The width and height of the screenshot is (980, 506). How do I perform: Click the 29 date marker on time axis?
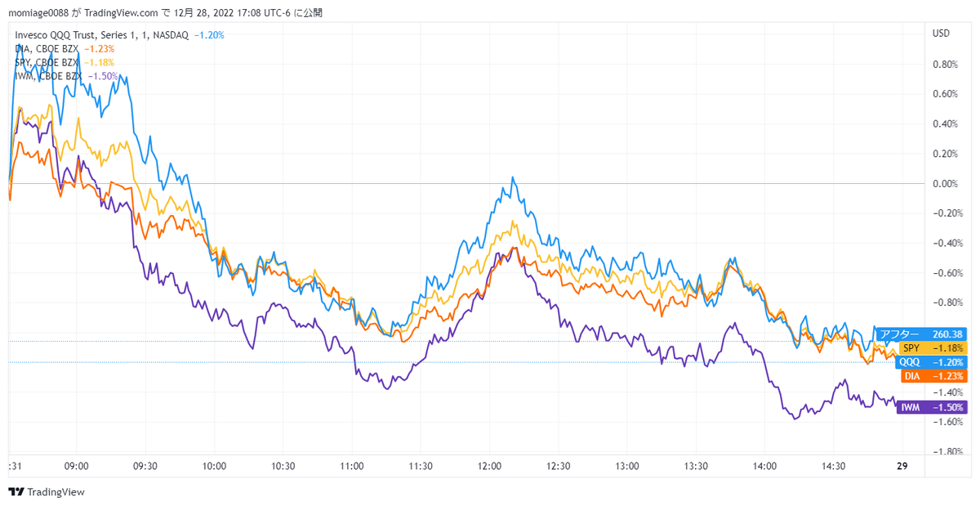coord(902,466)
